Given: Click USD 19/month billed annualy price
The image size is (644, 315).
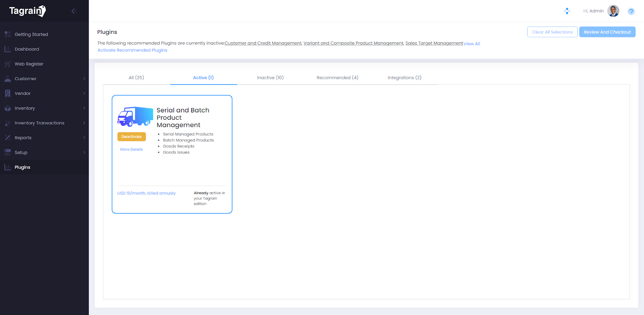Looking at the screenshot, I should (x=147, y=193).
